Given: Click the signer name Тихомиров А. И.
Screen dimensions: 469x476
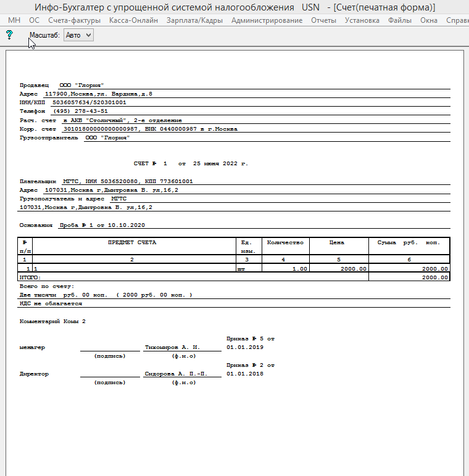Looking at the screenshot, I should pos(172,347).
